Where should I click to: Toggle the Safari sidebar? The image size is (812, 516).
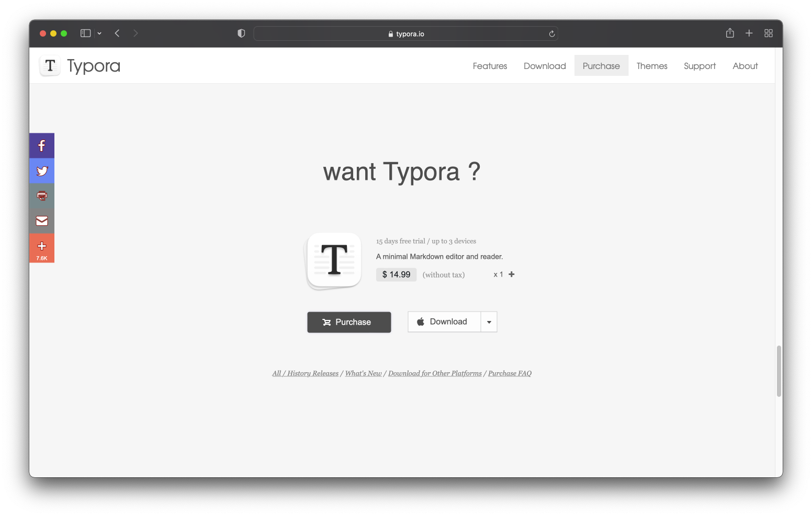tap(85, 33)
